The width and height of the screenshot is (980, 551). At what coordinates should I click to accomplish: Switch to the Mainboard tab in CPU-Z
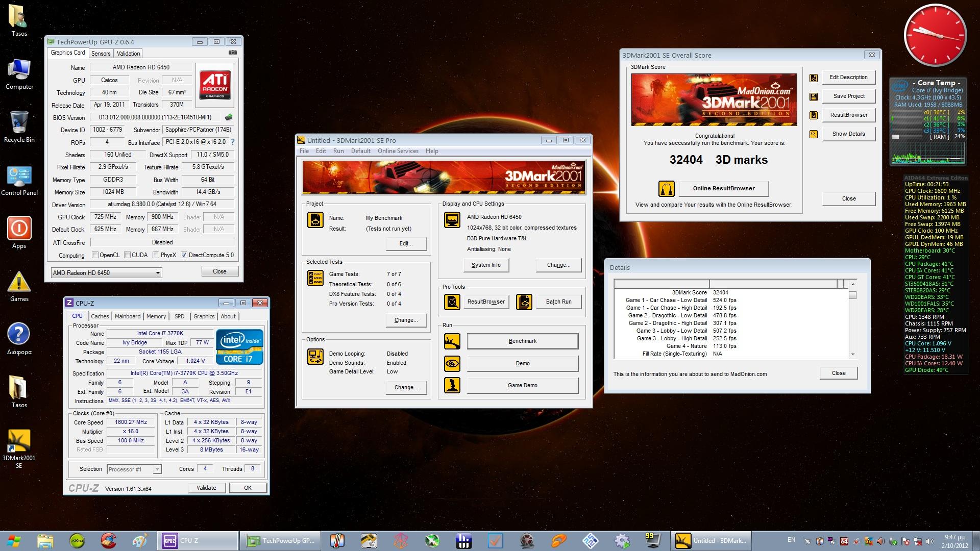[x=128, y=316]
